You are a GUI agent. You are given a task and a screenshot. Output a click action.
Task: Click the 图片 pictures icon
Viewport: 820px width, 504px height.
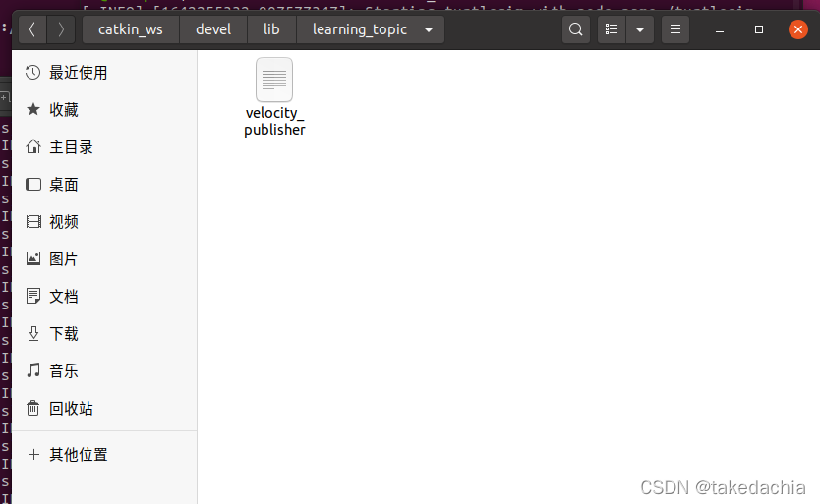pos(33,258)
